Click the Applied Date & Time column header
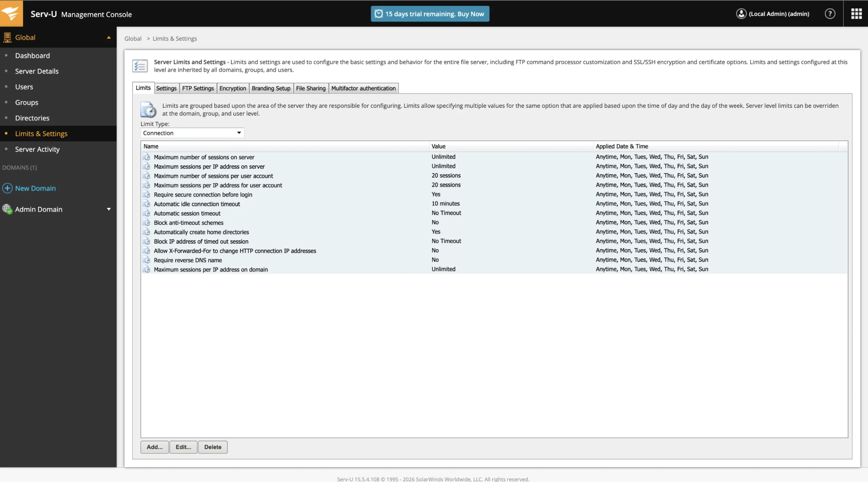This screenshot has height=482, width=868. pyautogui.click(x=716, y=146)
